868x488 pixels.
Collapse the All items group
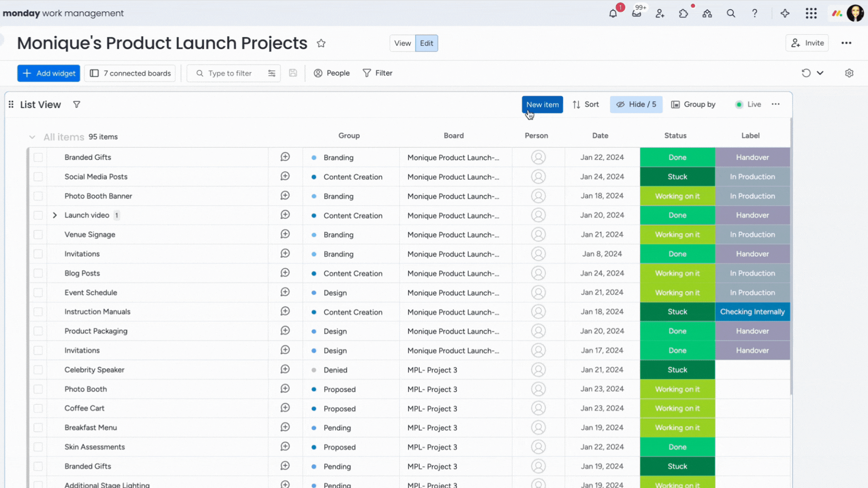(32, 137)
